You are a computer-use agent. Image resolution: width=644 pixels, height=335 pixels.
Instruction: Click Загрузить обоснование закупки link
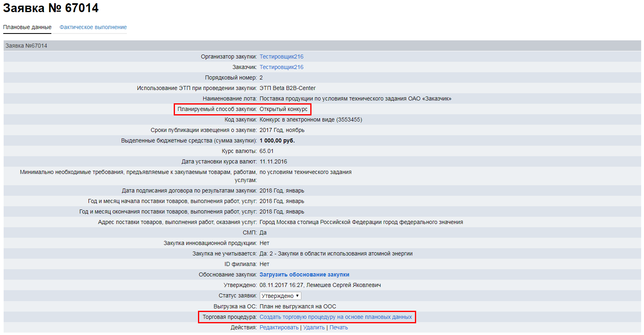pos(304,274)
